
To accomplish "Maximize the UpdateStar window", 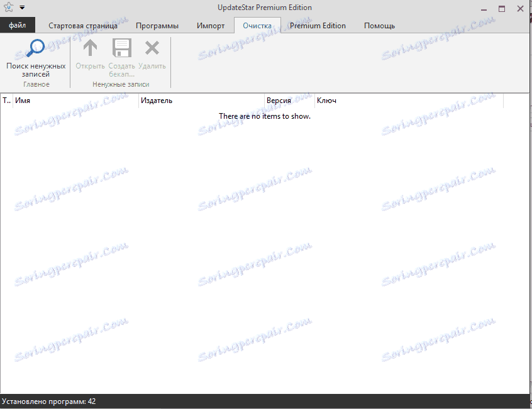I will (502, 9).
